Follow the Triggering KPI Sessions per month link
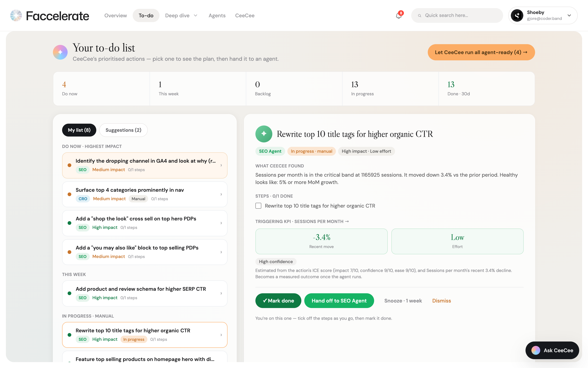Screen dimensions: 588x368 click(302, 222)
